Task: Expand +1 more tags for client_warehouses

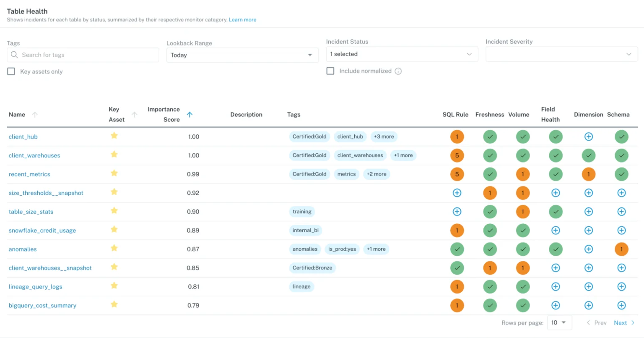Action: click(x=403, y=155)
